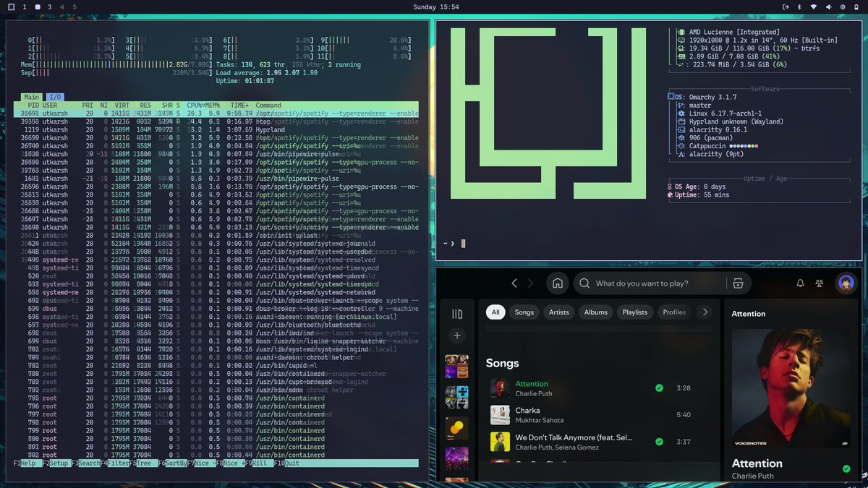Click the Command column header in htop
Screen dimensions: 868x488
click(x=268, y=106)
